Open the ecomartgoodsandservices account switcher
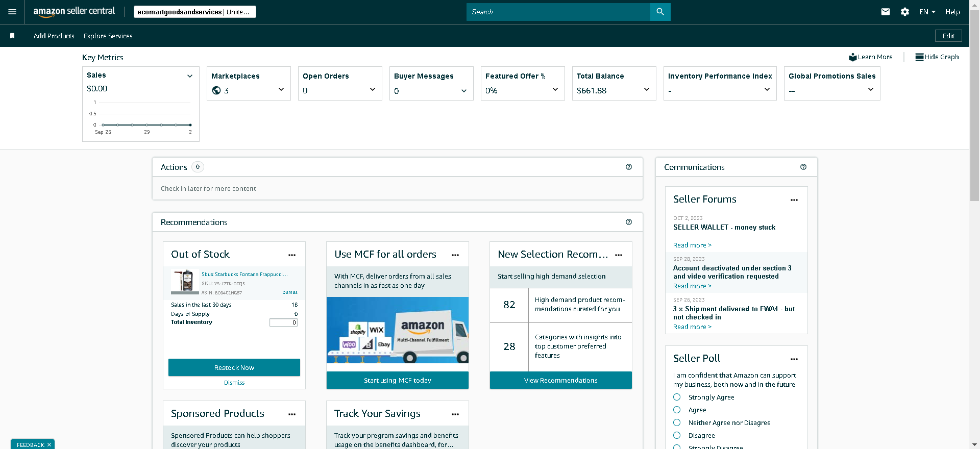The image size is (980, 449). (x=195, y=12)
